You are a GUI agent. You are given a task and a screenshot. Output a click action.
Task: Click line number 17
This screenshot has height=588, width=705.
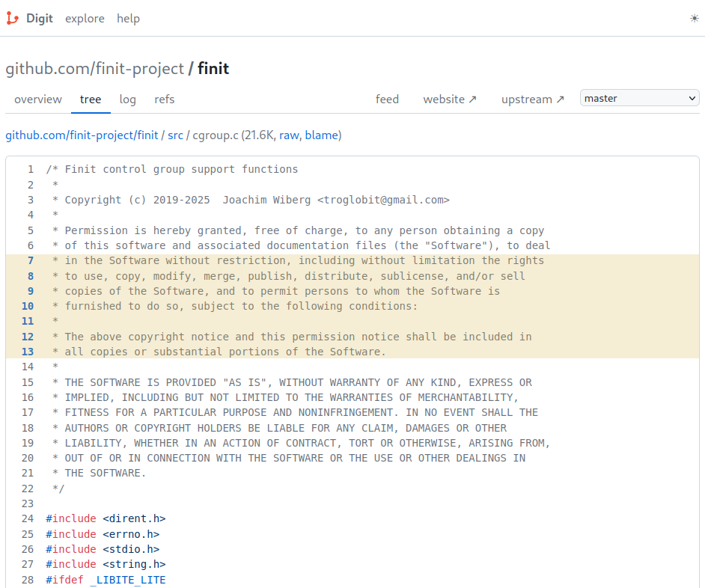28,413
